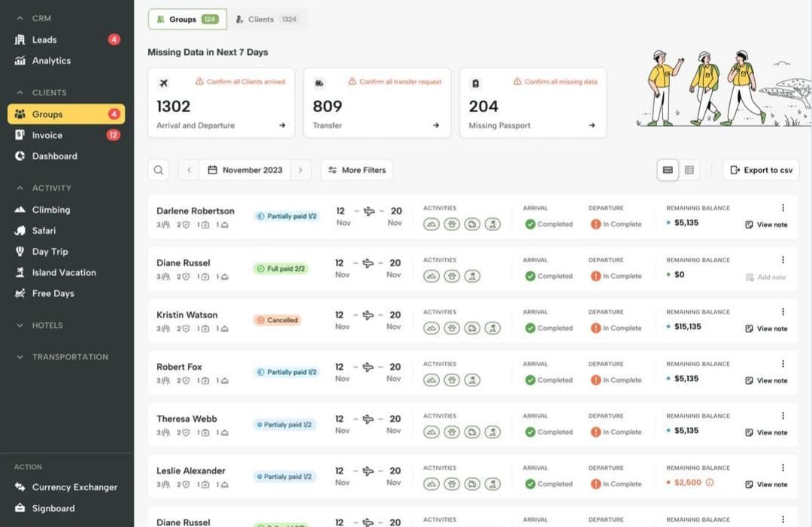Expand the Transportation sidebar section

tap(20, 357)
